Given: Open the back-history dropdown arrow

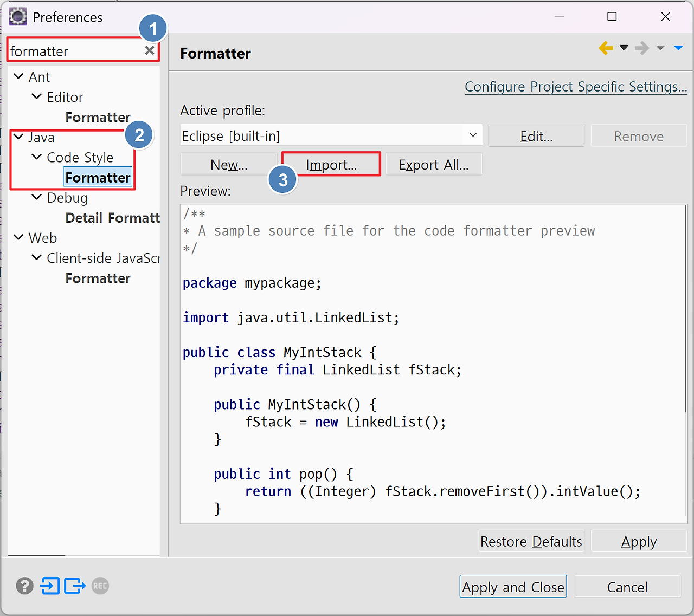Looking at the screenshot, I should [624, 48].
